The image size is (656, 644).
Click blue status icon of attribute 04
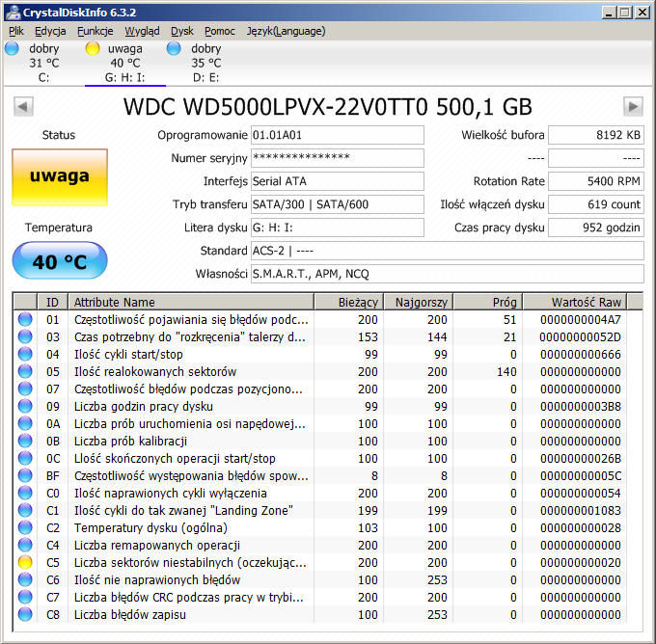(25, 354)
